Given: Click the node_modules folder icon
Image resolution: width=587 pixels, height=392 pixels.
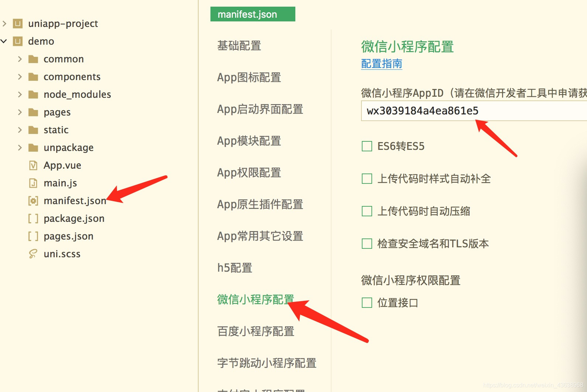Looking at the screenshot, I should point(33,94).
